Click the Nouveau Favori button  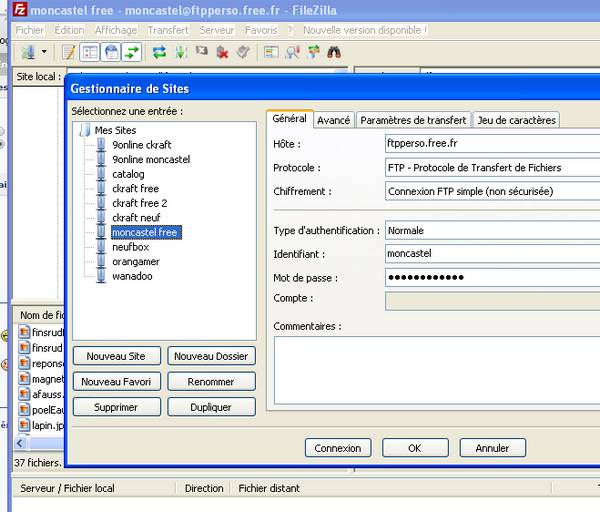(117, 382)
